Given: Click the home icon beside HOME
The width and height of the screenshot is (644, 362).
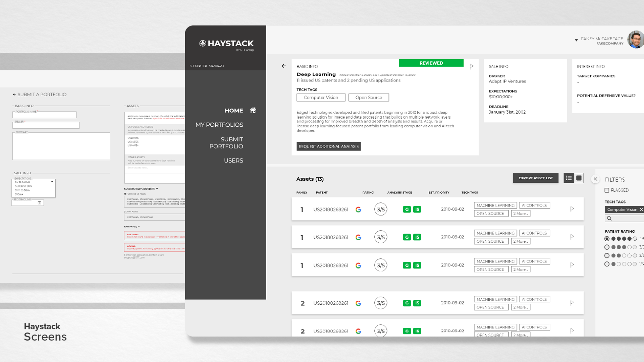Looking at the screenshot, I should (253, 110).
